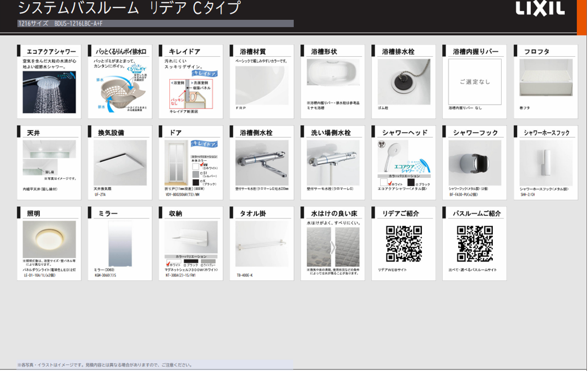
Task: Click the くるりんポイ drain basket illustration
Action: tap(120, 91)
